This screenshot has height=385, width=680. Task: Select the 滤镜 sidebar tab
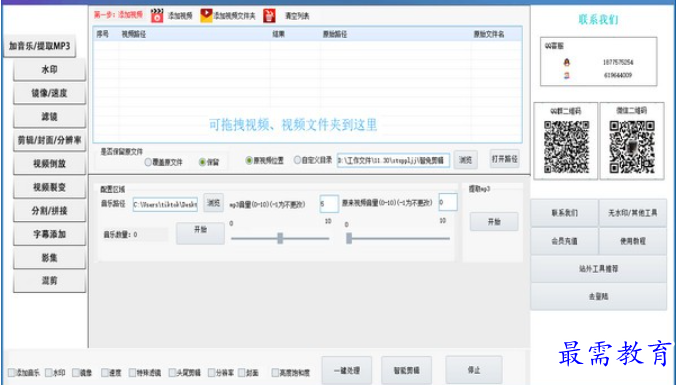tap(49, 117)
